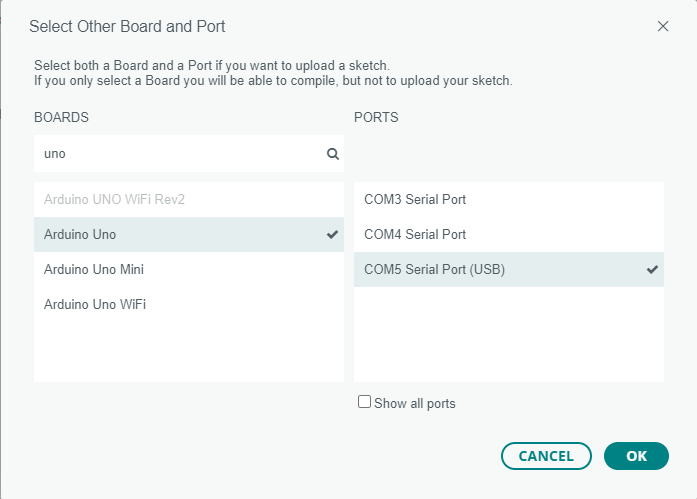697x499 pixels.
Task: Click the PORTS column heading
Action: [x=376, y=118]
